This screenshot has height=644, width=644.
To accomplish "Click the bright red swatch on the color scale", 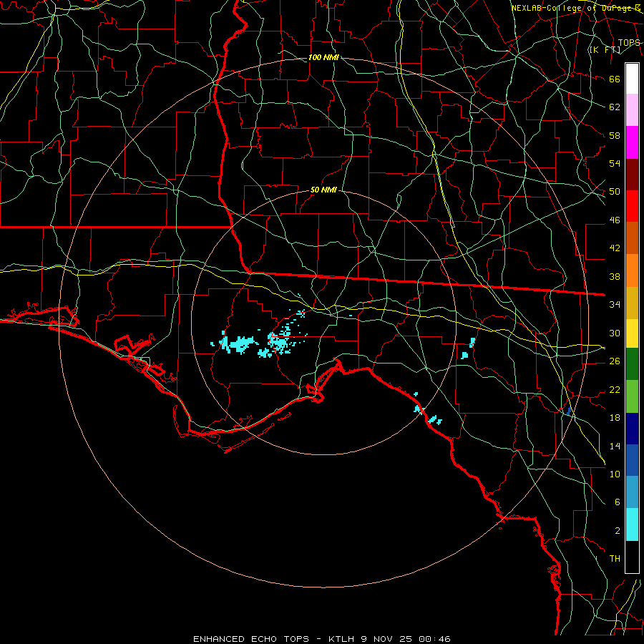I will coord(632,206).
